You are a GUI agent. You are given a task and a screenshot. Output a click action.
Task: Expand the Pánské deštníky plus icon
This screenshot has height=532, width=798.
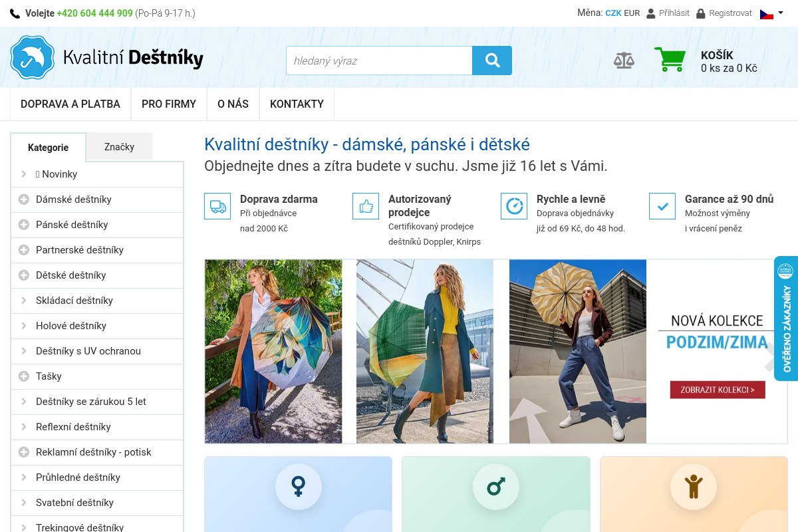(24, 225)
